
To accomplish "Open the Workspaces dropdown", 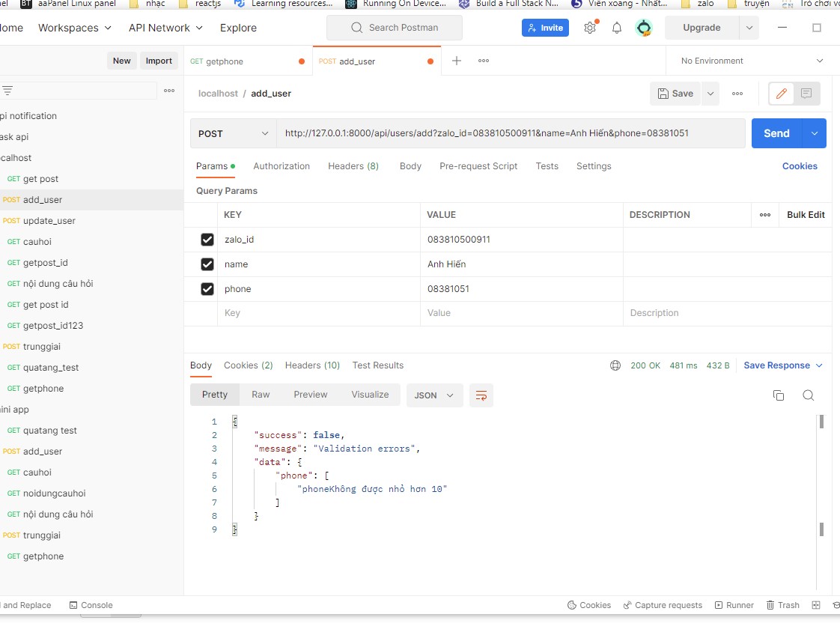I will click(x=74, y=28).
